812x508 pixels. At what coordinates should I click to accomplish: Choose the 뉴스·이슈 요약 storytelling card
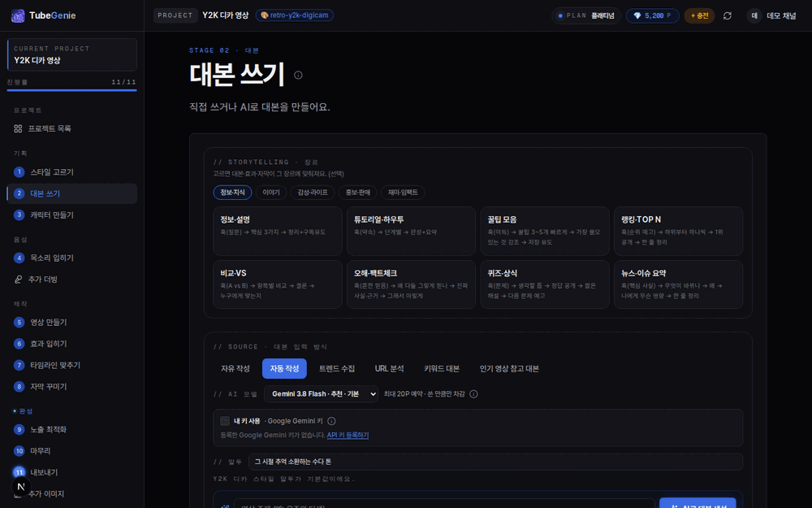tap(678, 284)
